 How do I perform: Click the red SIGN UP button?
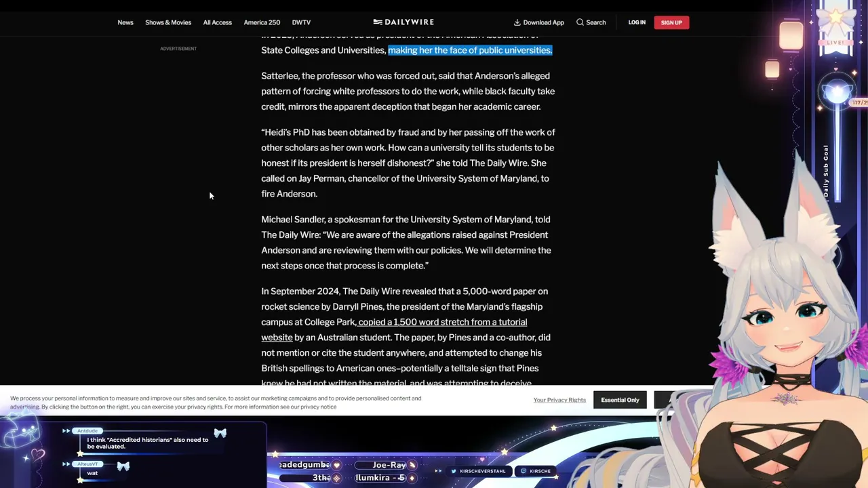[x=671, y=22]
